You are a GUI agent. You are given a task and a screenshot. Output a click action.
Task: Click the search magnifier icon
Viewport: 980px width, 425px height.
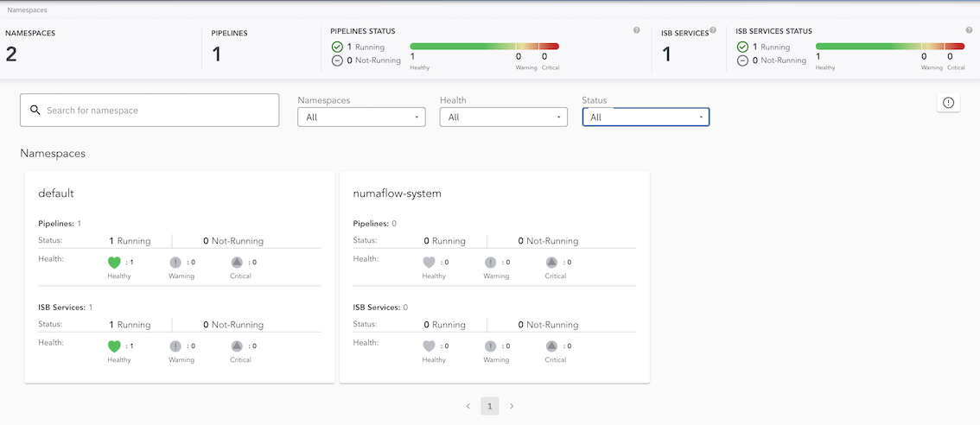click(x=35, y=110)
